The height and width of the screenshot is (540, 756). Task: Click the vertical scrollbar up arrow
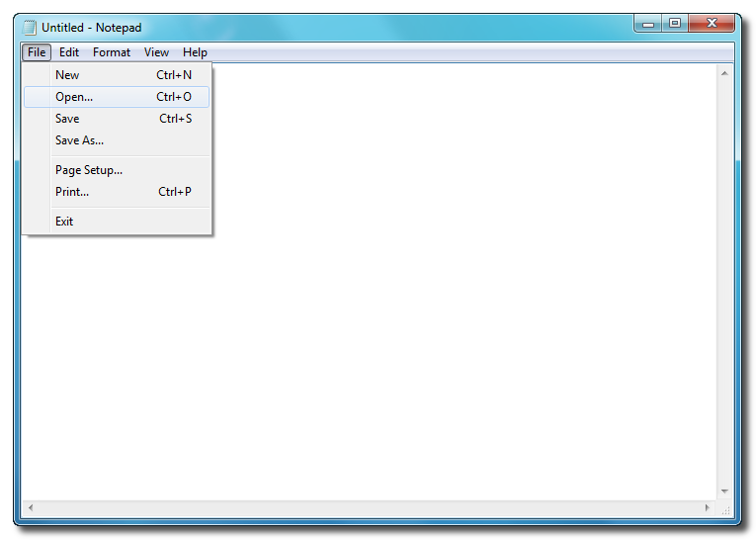click(724, 74)
